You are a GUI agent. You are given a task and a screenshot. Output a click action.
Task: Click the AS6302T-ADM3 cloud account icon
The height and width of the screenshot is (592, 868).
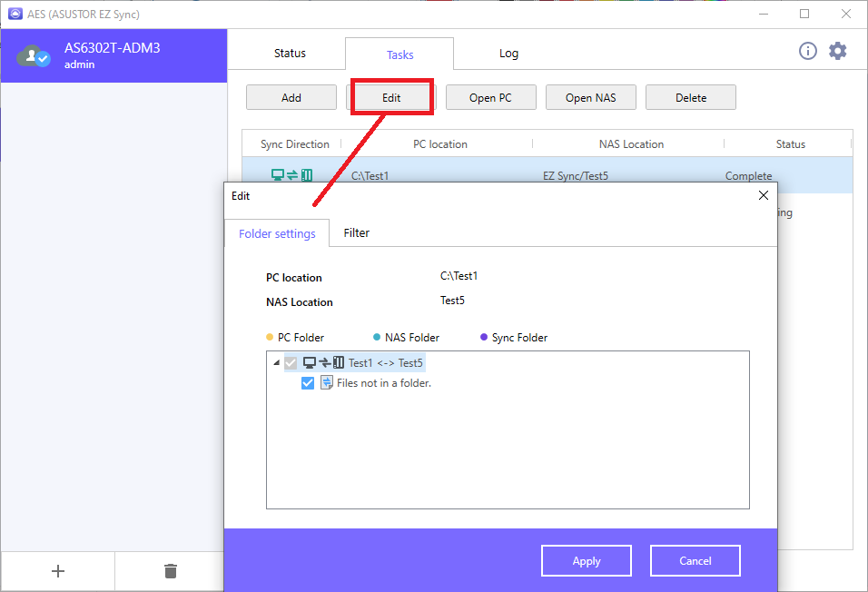(x=34, y=56)
